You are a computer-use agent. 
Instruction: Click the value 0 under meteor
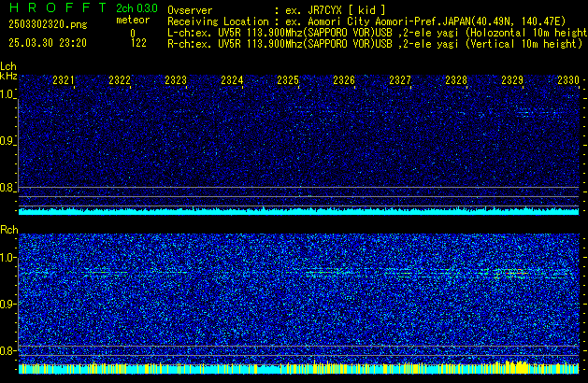pos(133,34)
